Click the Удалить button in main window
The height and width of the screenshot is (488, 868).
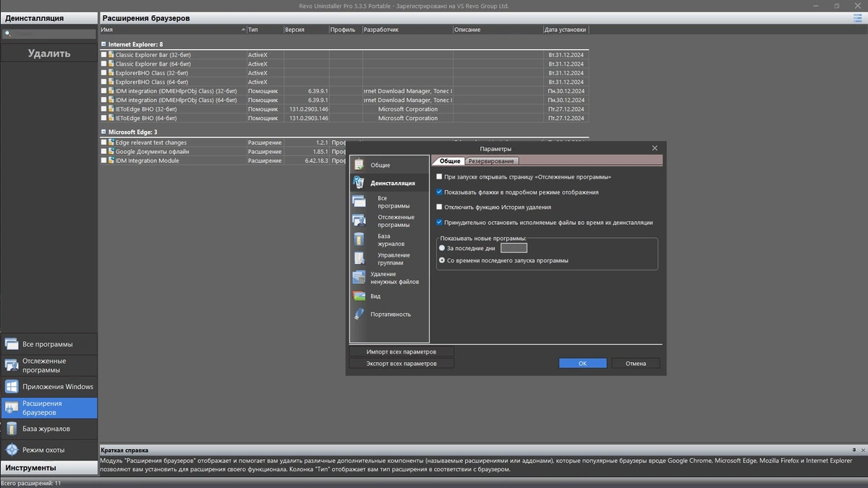click(x=48, y=53)
